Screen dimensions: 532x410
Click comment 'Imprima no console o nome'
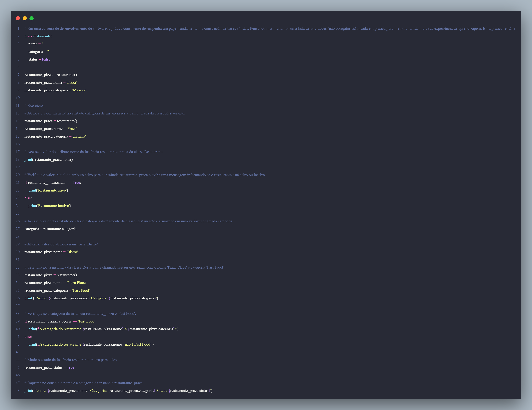84,383
